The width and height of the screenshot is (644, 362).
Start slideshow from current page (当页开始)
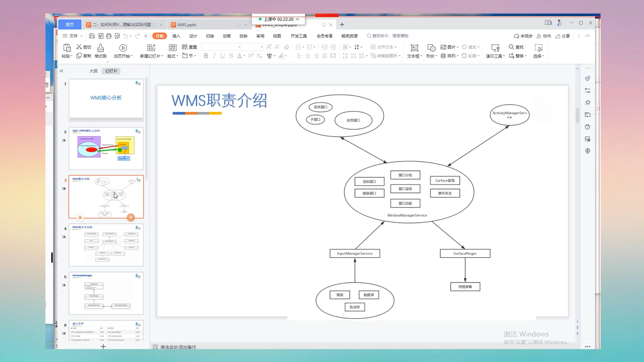point(123,48)
